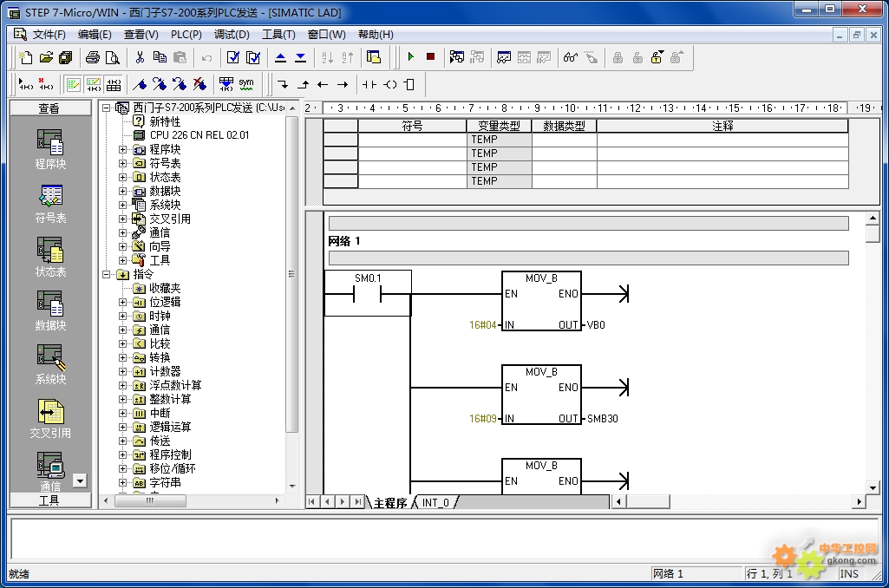The image size is (889, 588).
Task: Open 状态表 in the view bar
Action: click(x=50, y=258)
